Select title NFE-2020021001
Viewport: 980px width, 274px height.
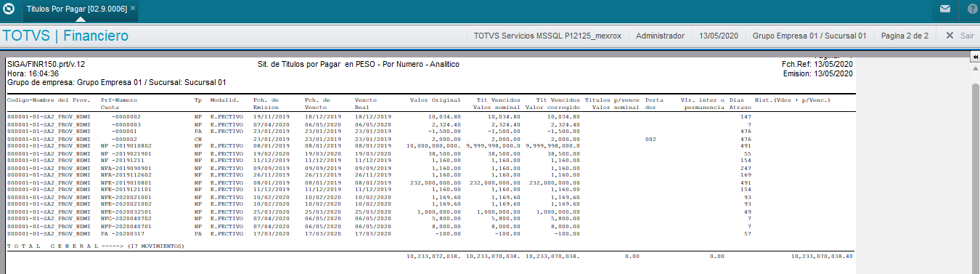coord(126,198)
